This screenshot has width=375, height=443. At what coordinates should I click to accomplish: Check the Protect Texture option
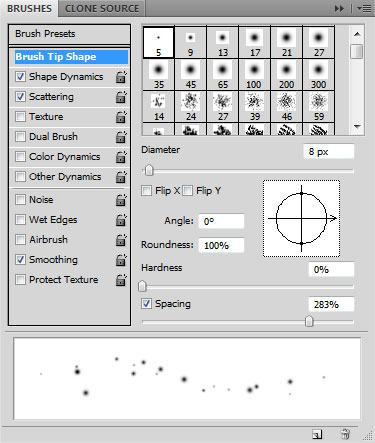click(x=20, y=280)
